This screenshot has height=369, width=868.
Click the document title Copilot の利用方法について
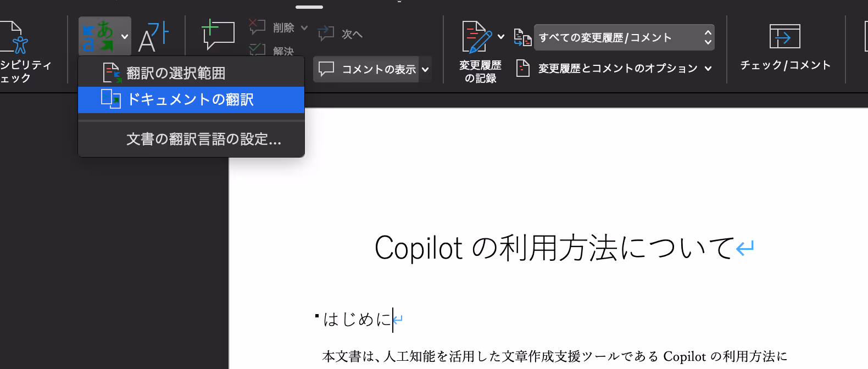(554, 248)
